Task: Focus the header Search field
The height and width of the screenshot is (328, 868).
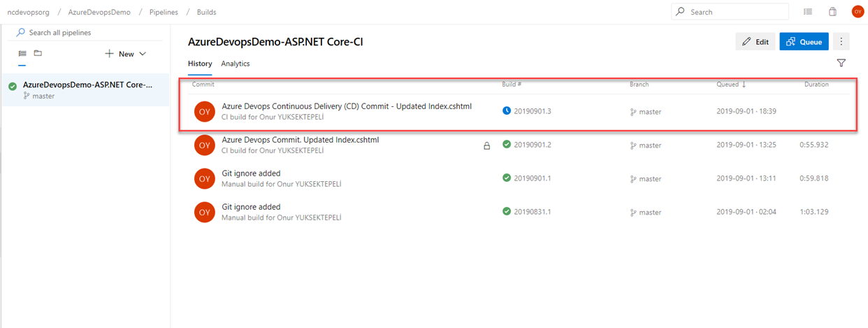Action: pyautogui.click(x=730, y=12)
